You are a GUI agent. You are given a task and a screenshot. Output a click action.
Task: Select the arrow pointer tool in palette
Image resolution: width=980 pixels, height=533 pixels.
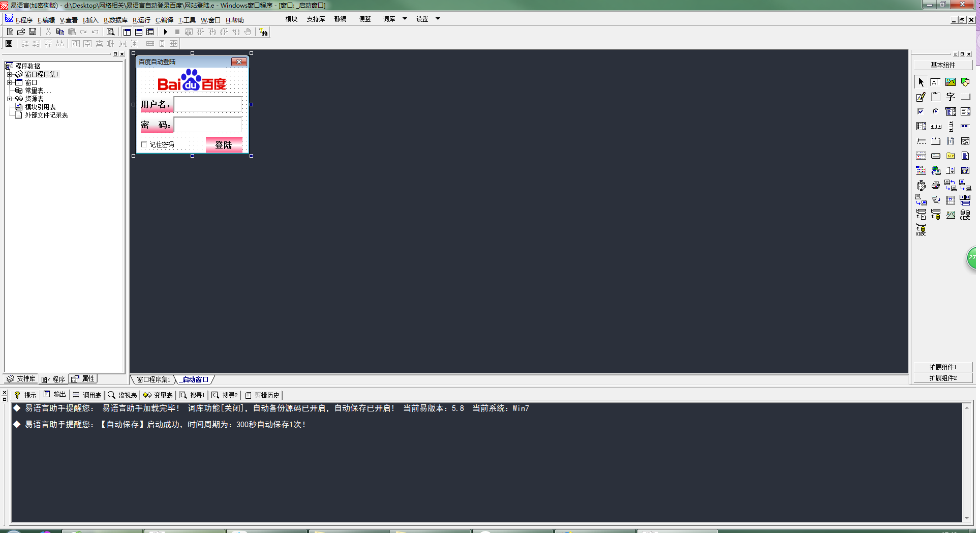[x=921, y=82]
